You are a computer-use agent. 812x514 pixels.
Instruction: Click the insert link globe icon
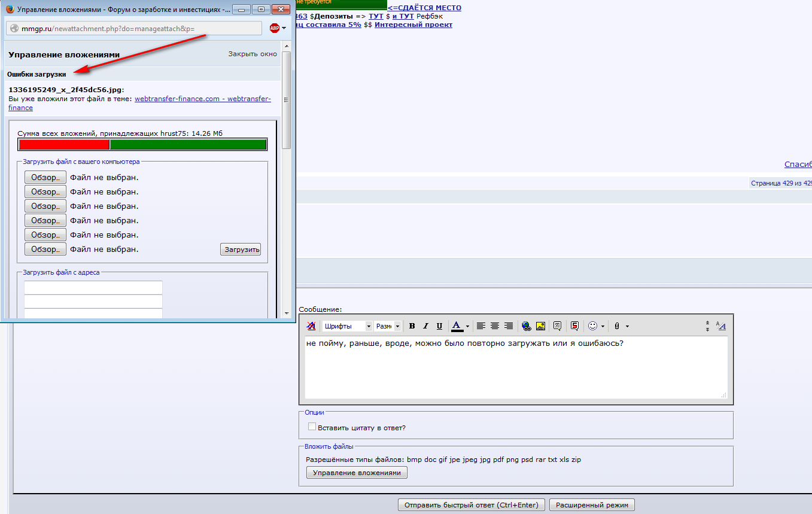[x=526, y=326]
